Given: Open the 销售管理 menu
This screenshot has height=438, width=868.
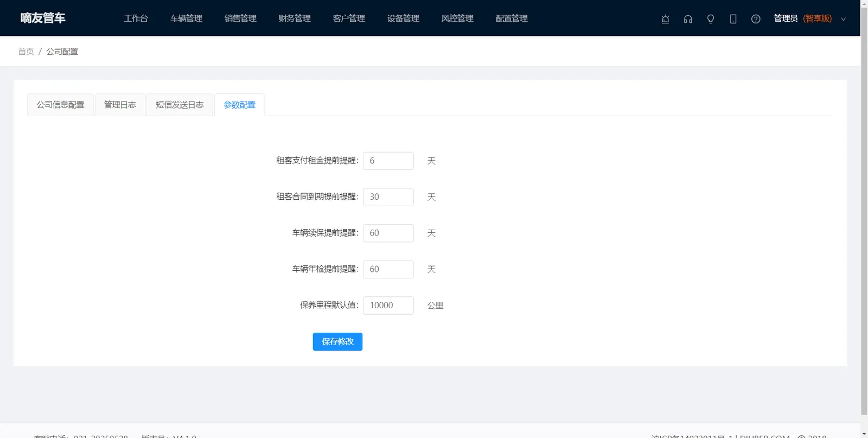Looking at the screenshot, I should pyautogui.click(x=240, y=18).
